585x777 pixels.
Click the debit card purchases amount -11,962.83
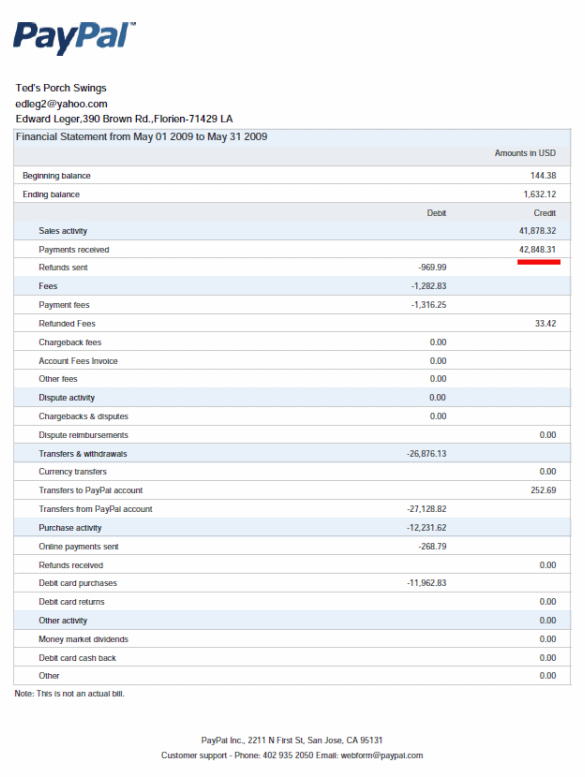tap(426, 583)
